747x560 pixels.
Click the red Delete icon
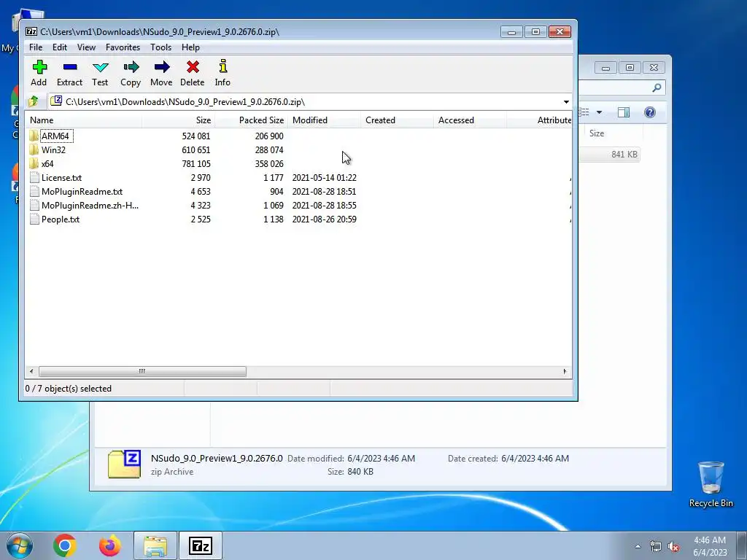(193, 67)
